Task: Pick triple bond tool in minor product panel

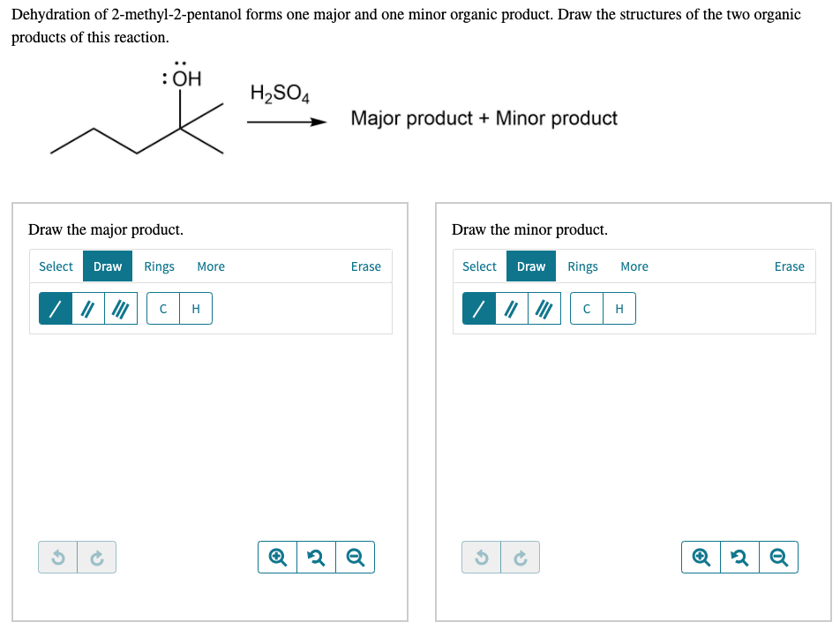Action: click(x=544, y=309)
